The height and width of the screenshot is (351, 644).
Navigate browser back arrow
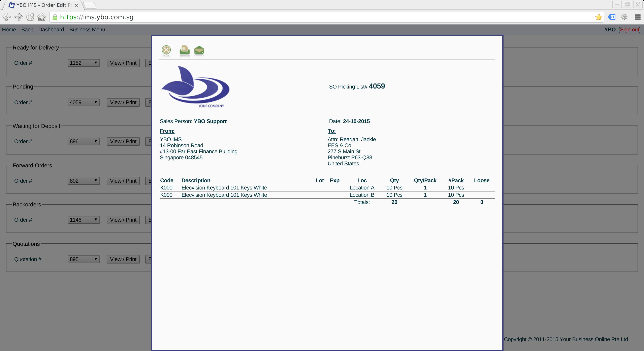coord(7,17)
